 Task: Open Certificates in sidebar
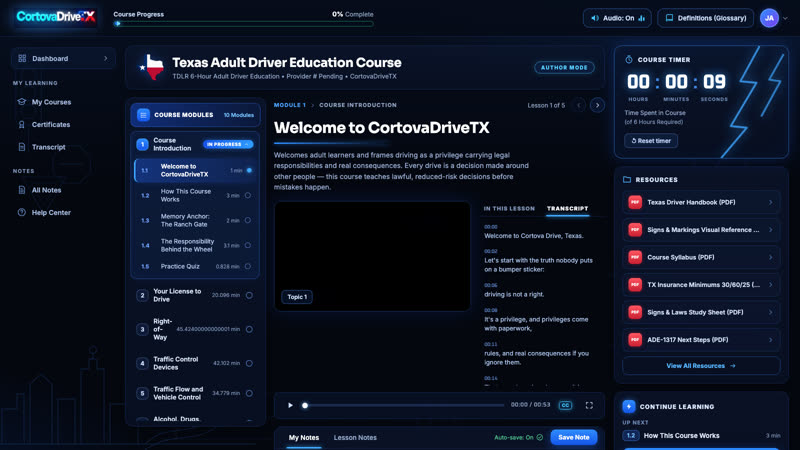(51, 124)
